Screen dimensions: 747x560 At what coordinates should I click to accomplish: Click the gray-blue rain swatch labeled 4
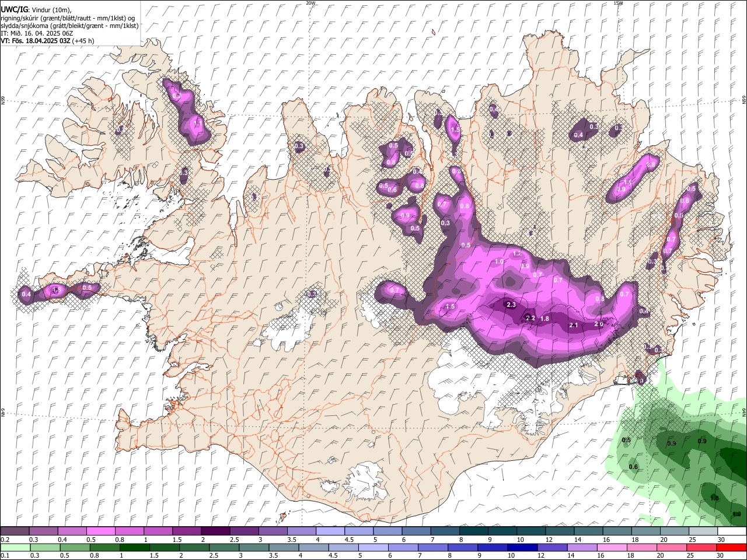[x=313, y=547]
